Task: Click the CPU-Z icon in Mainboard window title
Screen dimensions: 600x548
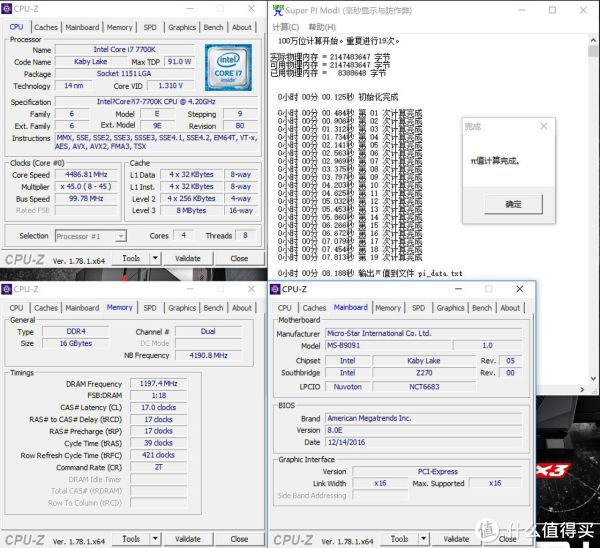Action: pyautogui.click(x=275, y=289)
